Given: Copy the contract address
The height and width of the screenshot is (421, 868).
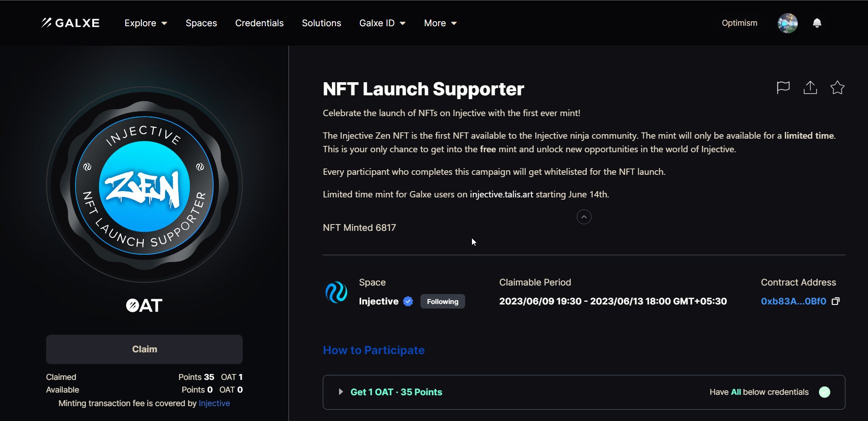Looking at the screenshot, I should click(836, 301).
